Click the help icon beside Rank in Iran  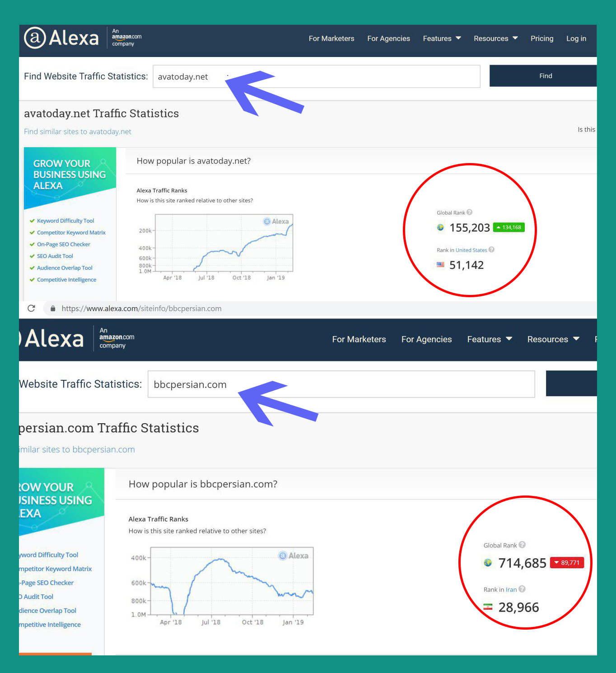coord(522,589)
